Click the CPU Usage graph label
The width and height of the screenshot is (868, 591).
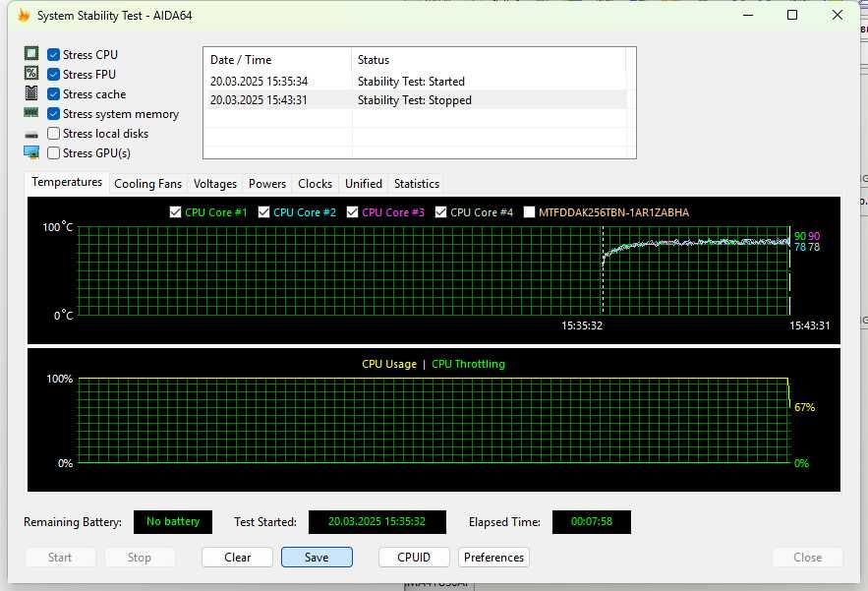pyautogui.click(x=389, y=364)
